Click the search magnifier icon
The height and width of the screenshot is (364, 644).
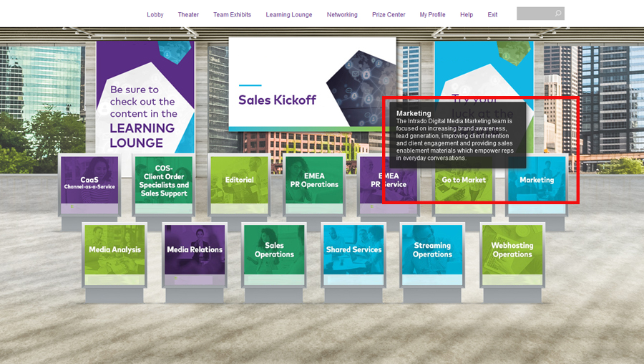558,14
